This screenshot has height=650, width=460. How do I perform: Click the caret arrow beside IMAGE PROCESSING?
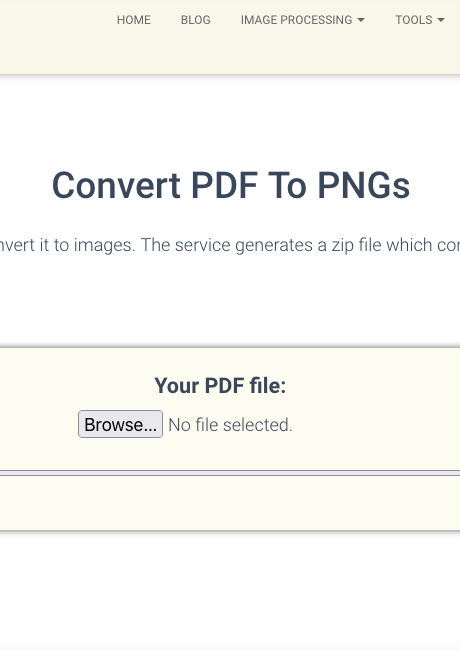pyautogui.click(x=361, y=20)
